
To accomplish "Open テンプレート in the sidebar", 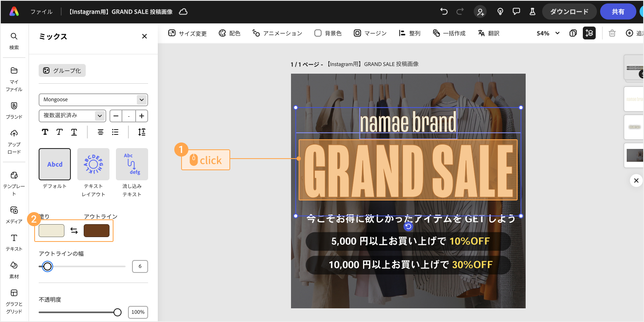I will [14, 184].
